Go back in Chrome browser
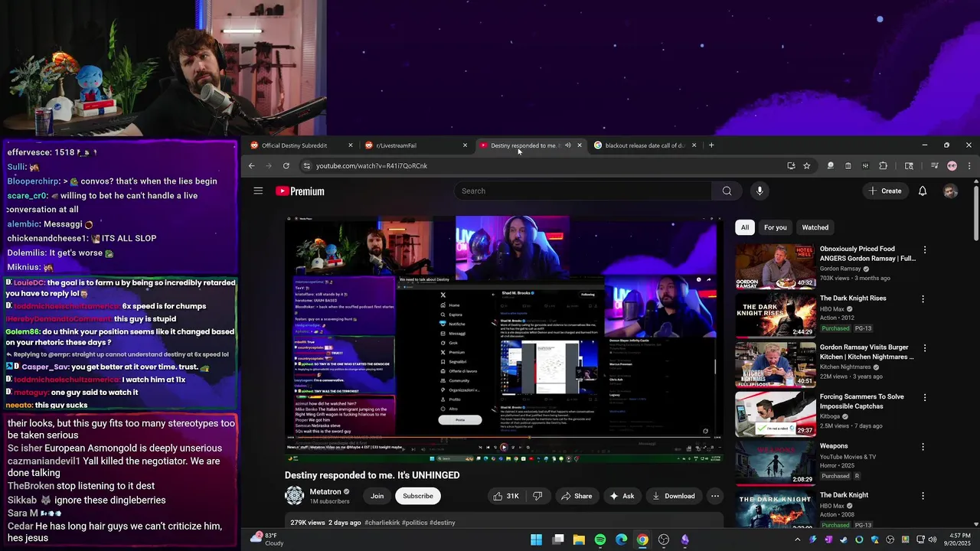The height and width of the screenshot is (551, 980). point(251,165)
